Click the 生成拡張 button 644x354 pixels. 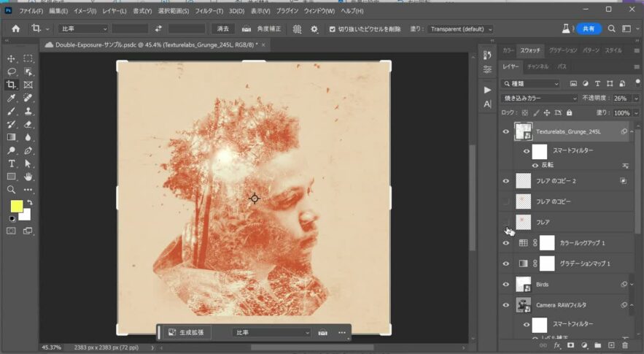tap(187, 333)
